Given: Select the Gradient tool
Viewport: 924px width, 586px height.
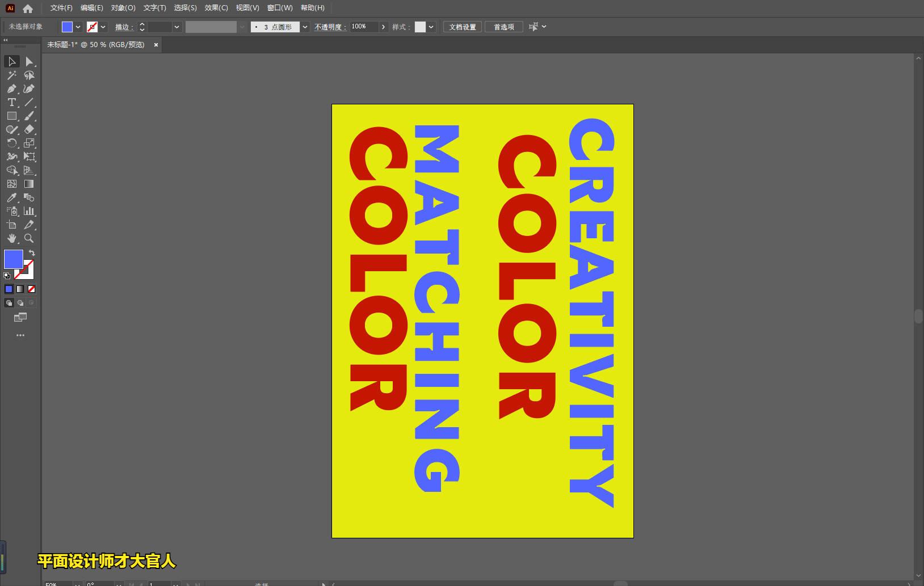Looking at the screenshot, I should click(x=29, y=184).
